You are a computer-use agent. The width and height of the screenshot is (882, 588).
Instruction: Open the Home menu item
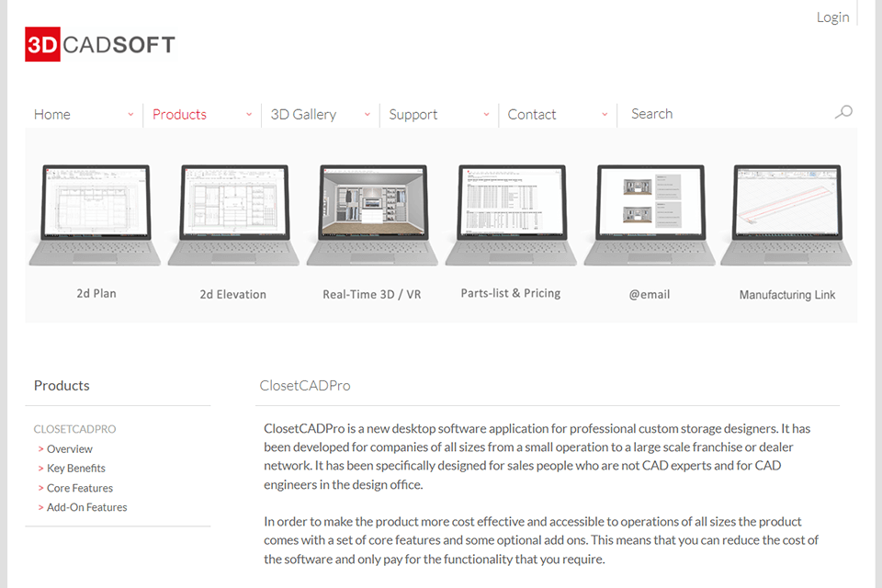click(52, 115)
